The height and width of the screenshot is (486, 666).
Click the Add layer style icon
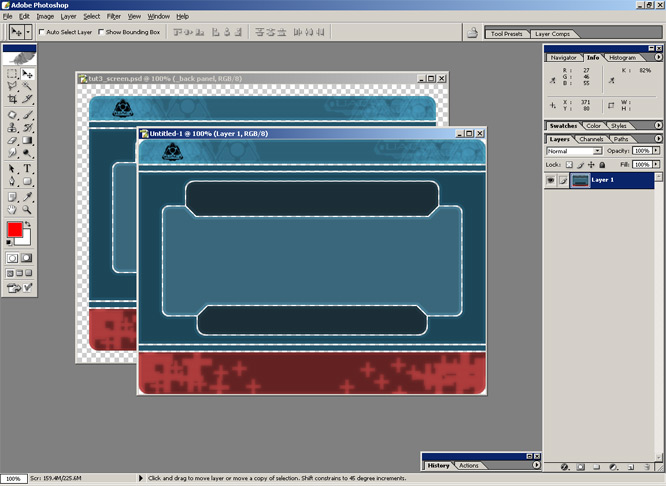(x=564, y=467)
